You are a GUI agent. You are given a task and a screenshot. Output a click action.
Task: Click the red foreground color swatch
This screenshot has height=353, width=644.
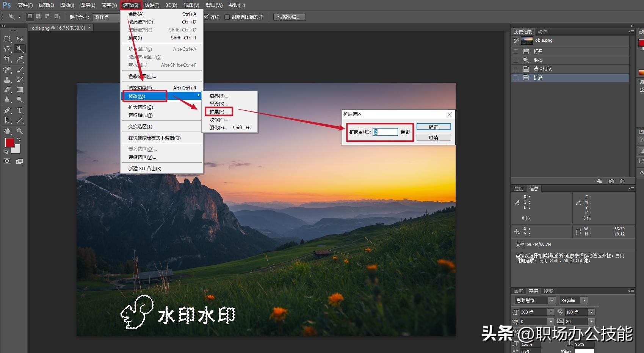tap(9, 143)
